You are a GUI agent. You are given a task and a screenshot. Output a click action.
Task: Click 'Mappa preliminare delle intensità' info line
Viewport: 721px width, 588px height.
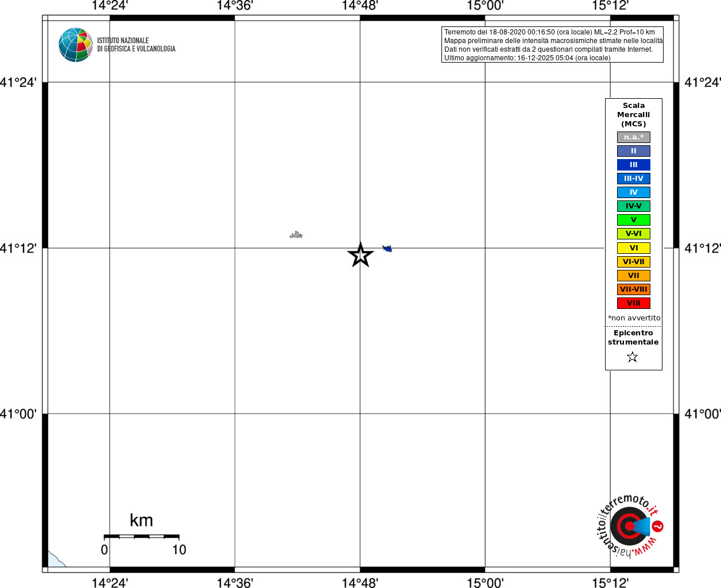553,41
